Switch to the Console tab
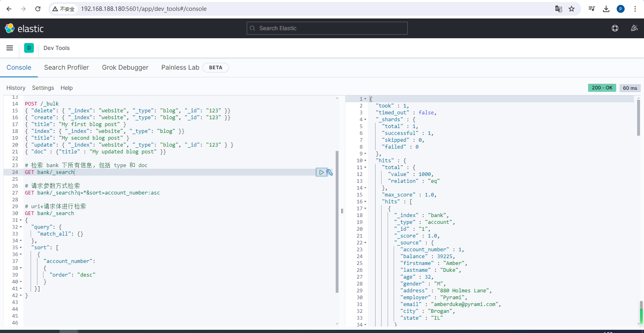 click(x=19, y=68)
